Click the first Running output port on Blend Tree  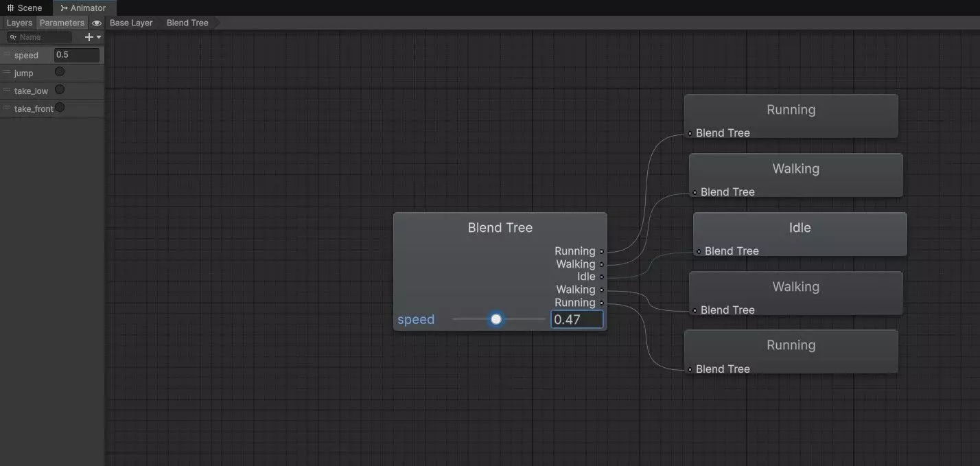(x=601, y=251)
